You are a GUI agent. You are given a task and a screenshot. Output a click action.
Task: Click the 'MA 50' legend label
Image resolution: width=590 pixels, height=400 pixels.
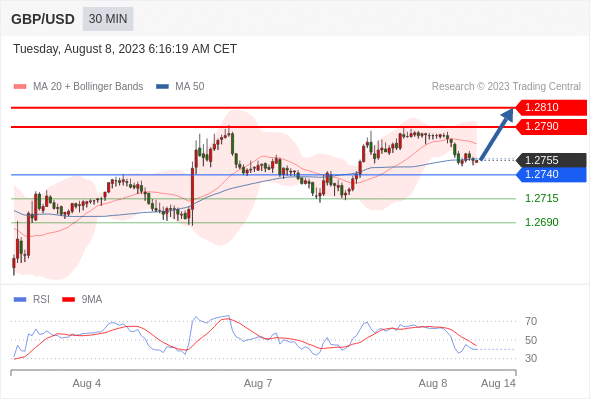pos(190,87)
